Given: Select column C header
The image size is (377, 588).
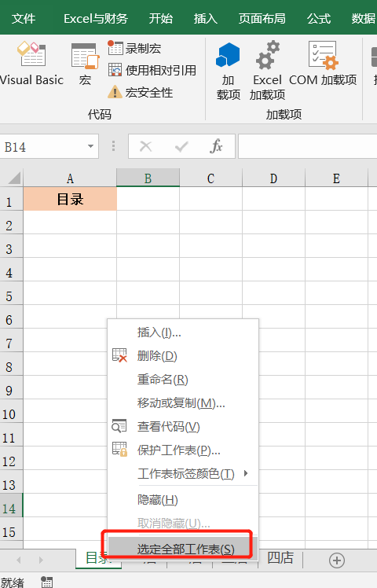Looking at the screenshot, I should tap(211, 178).
